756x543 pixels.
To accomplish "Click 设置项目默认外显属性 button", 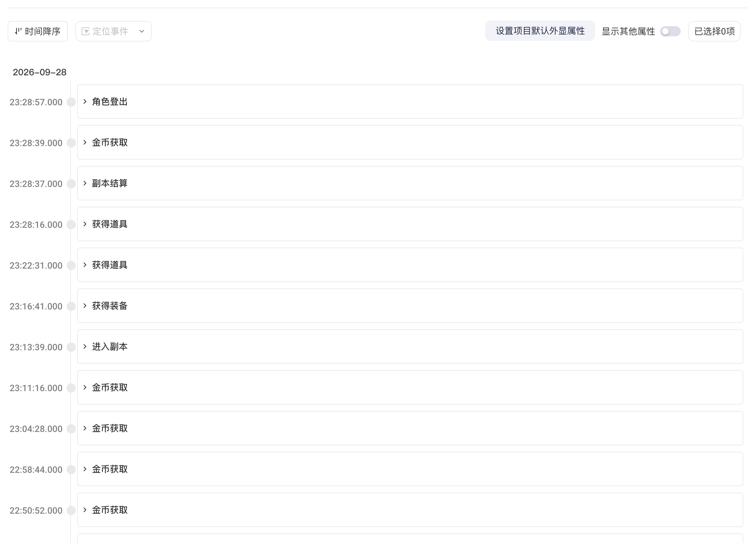I will (540, 31).
